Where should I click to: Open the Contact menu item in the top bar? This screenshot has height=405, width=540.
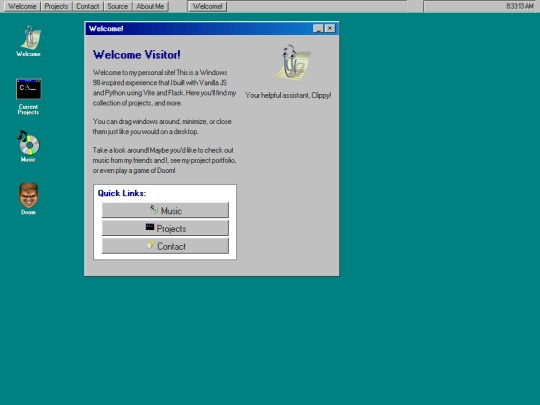tap(88, 6)
